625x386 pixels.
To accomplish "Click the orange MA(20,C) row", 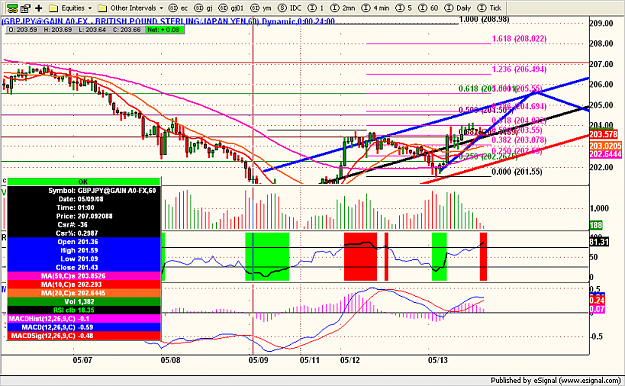I will click(x=84, y=293).
